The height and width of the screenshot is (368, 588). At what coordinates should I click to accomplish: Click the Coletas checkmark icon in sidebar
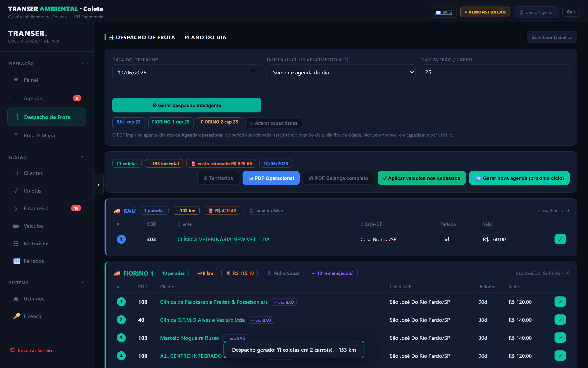[16, 191]
